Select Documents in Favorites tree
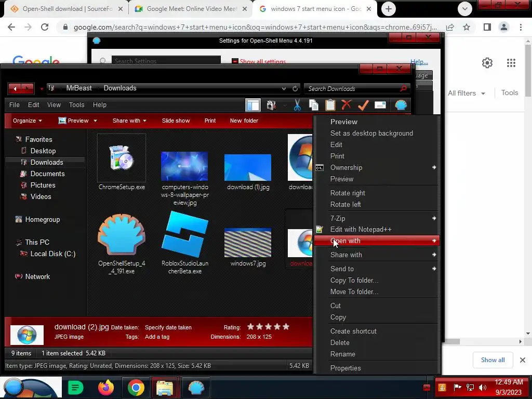 click(x=47, y=174)
